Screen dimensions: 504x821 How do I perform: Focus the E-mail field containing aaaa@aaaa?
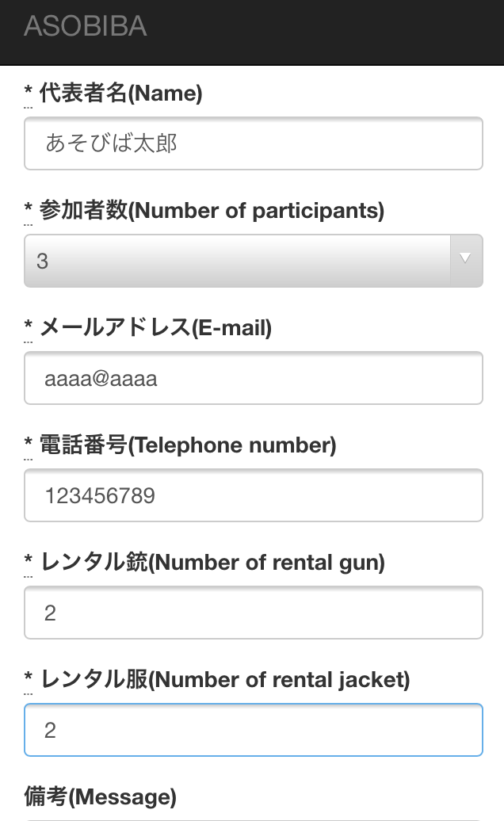click(254, 378)
